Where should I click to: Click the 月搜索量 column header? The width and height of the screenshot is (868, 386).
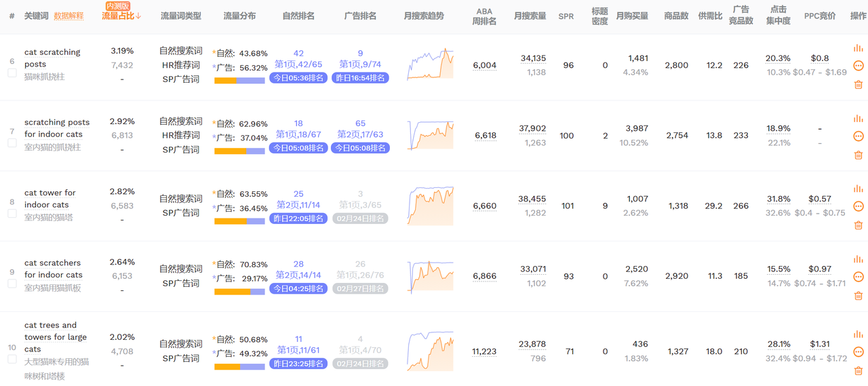530,16
